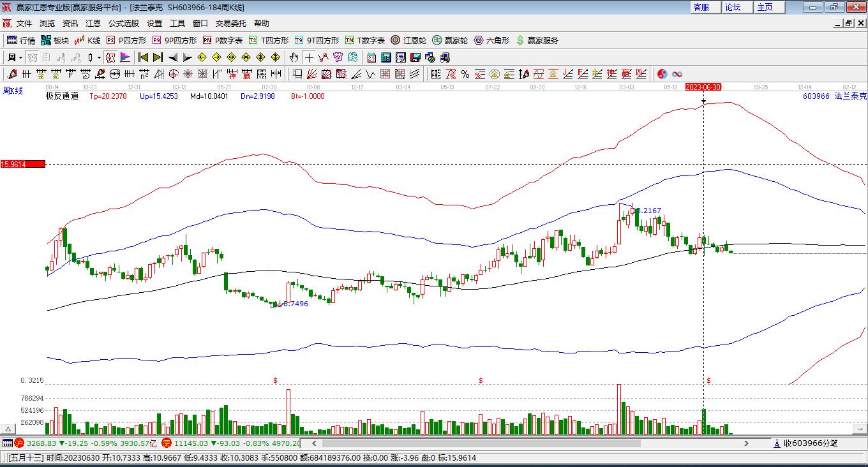The width and height of the screenshot is (868, 467).
Task: Click the 极反通道 indicator name
Action: [x=62, y=96]
